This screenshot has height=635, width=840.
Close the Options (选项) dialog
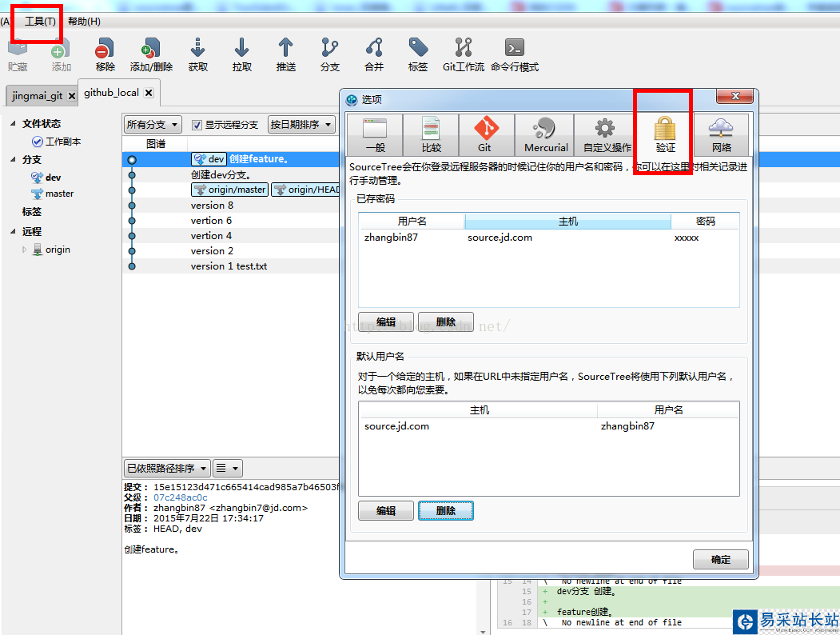tap(735, 97)
